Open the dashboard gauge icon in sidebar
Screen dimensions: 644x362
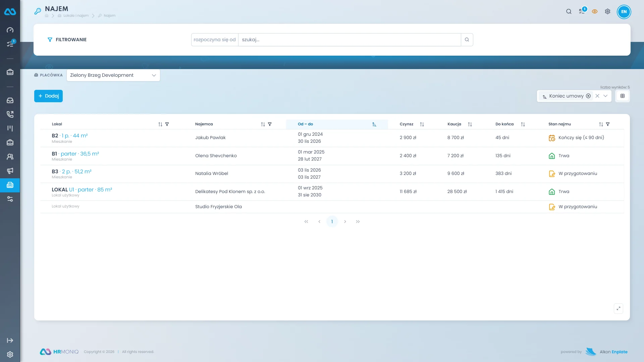[10, 30]
